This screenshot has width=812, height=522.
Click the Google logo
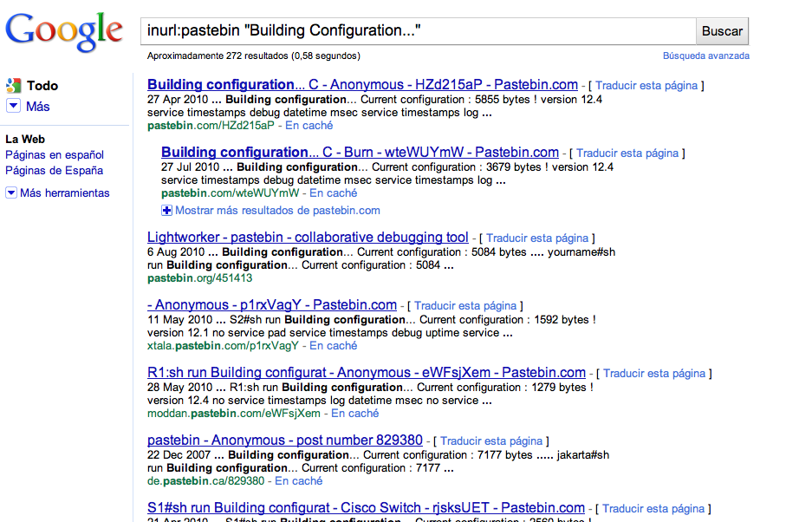point(64,31)
